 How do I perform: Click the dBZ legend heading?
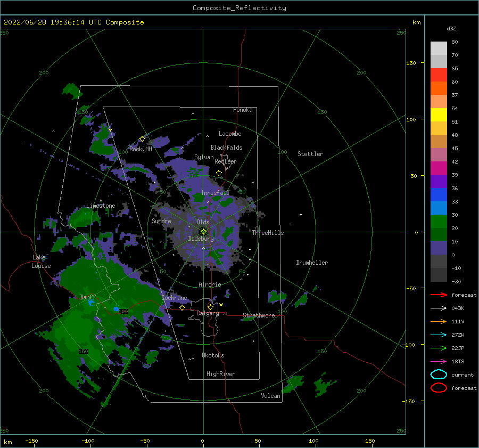coord(451,28)
